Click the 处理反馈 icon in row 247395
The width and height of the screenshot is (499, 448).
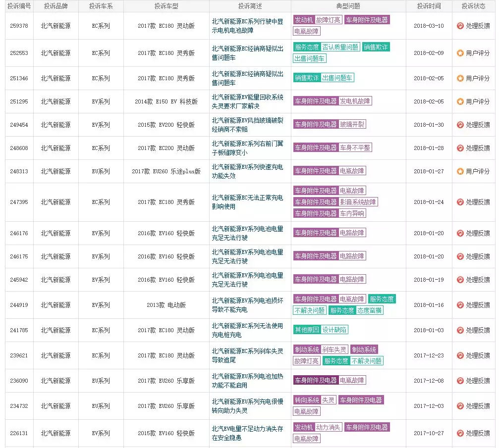[x=460, y=202]
